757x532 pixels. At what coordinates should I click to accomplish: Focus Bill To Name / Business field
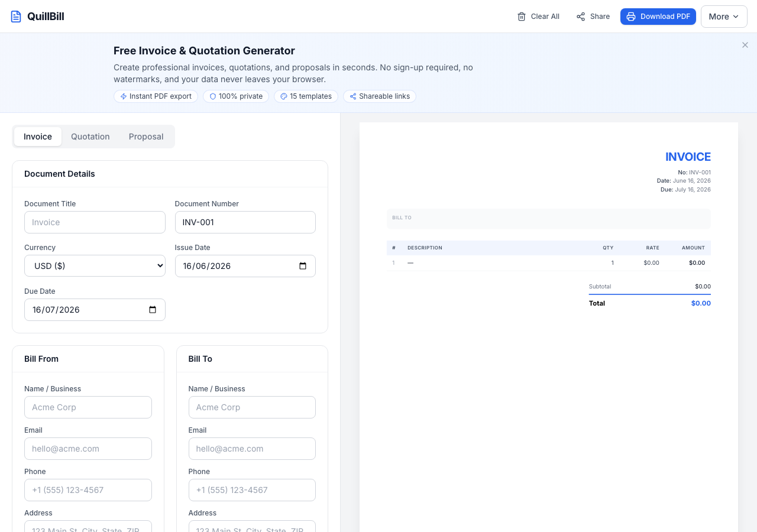tap(252, 407)
